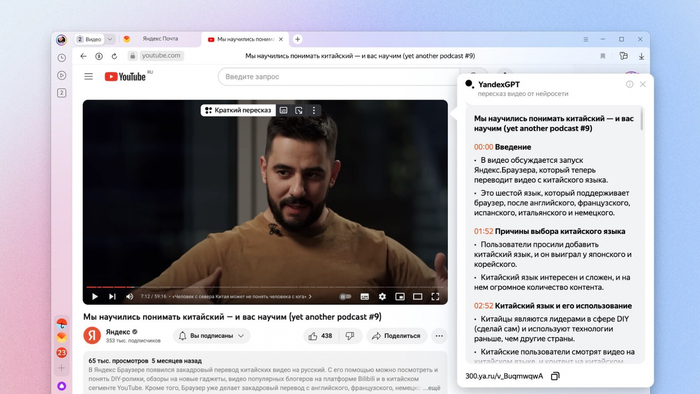
Task: Open the Видео tab group
Action: tap(89, 39)
